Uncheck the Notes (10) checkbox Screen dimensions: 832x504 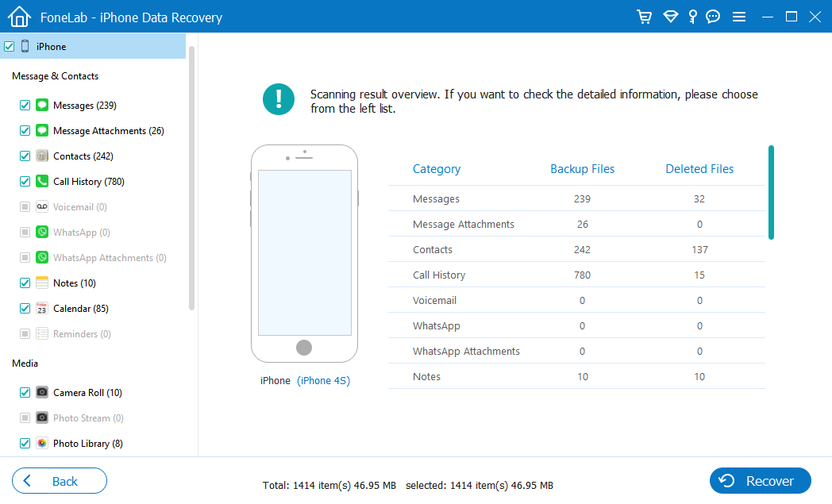(x=25, y=283)
